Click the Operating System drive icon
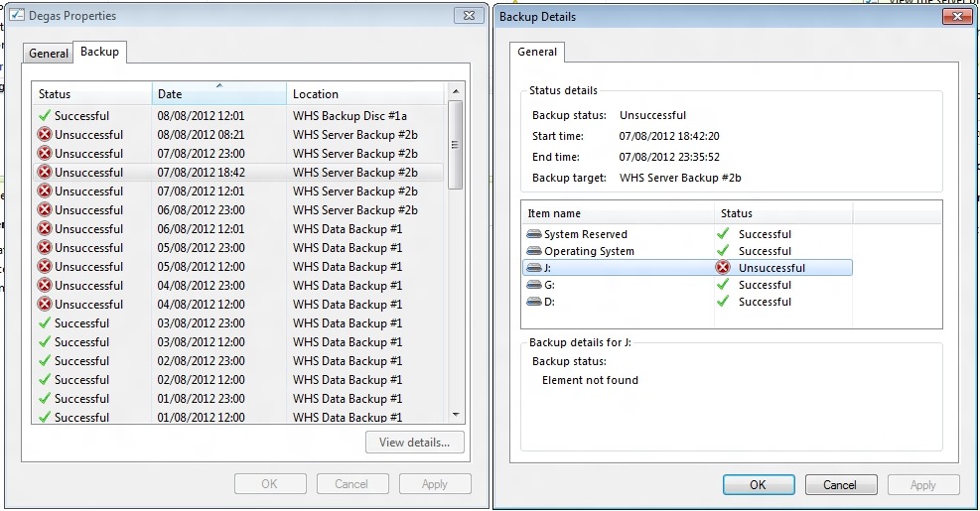Viewport: 980px width, 511px height. click(x=534, y=251)
